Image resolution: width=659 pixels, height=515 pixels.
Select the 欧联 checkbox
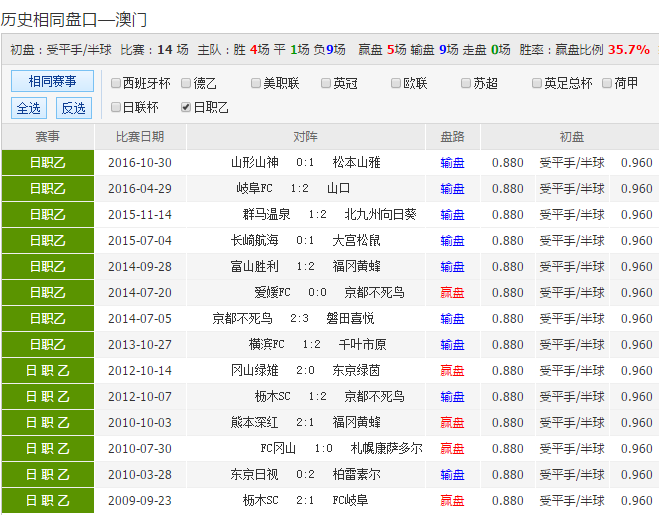(397, 84)
